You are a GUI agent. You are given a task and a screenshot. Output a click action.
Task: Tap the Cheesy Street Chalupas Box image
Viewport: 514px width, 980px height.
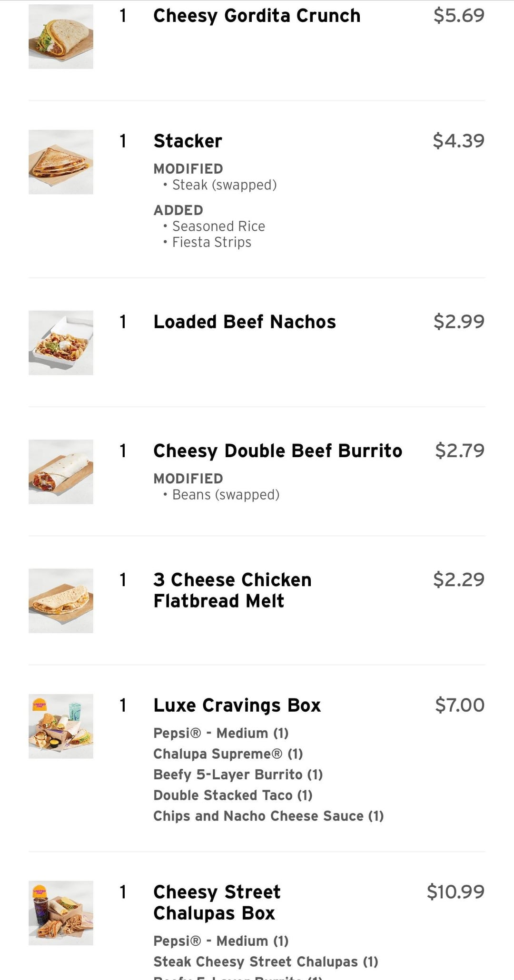coord(61,912)
